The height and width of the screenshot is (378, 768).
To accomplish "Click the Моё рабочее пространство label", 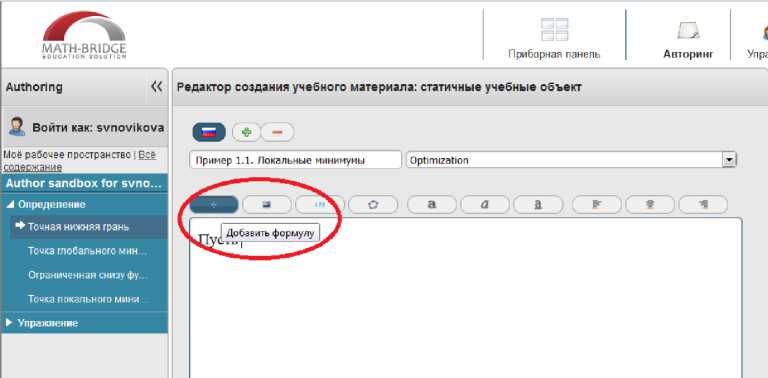I will (x=68, y=155).
